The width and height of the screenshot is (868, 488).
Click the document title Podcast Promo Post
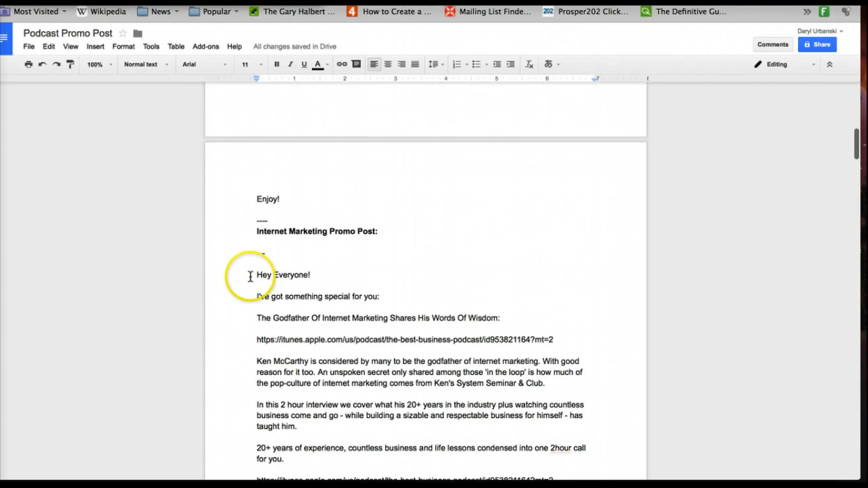[x=68, y=33]
